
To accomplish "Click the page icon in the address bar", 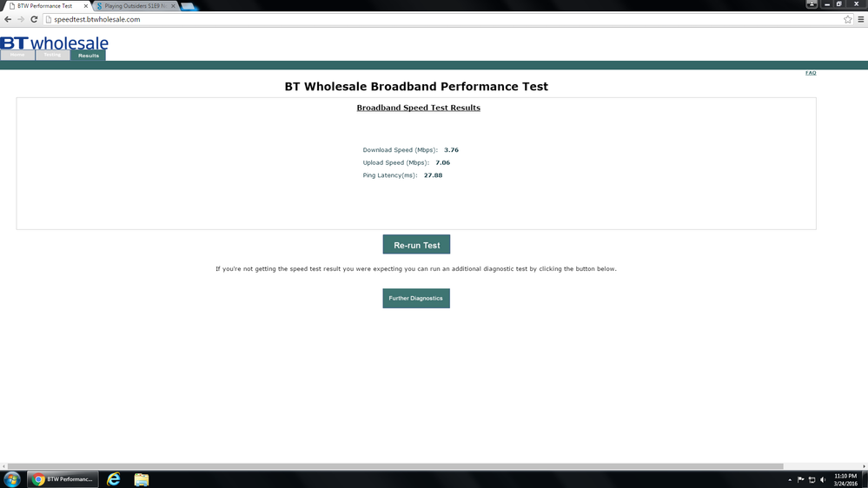I will 48,19.
